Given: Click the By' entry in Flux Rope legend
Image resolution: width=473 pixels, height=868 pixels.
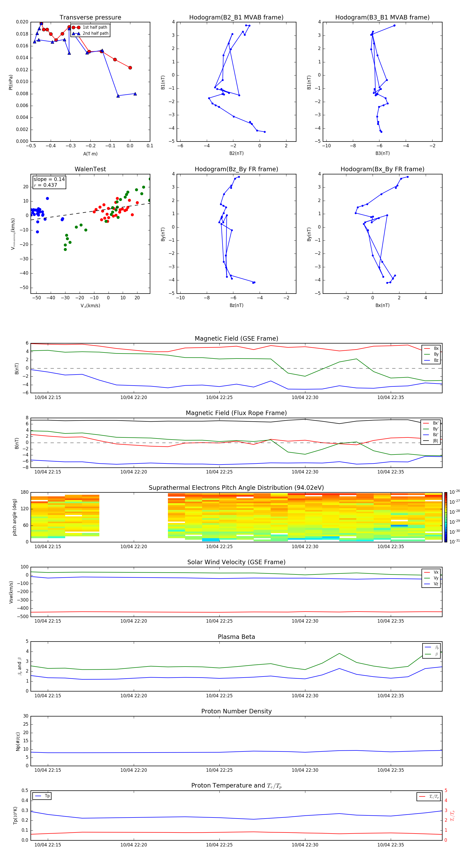Looking at the screenshot, I should [431, 429].
